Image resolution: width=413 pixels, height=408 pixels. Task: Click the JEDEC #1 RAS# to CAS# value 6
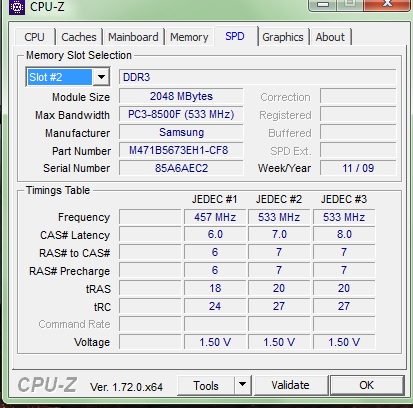tap(215, 252)
